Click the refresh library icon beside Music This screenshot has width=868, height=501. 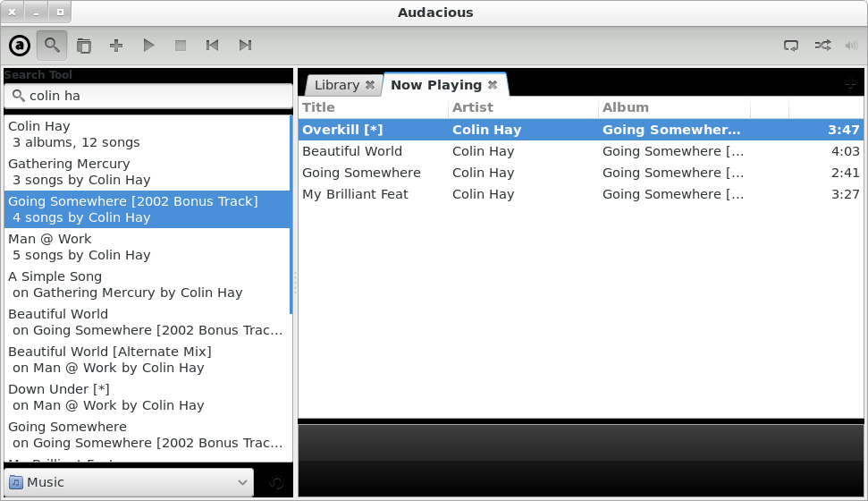[x=276, y=483]
